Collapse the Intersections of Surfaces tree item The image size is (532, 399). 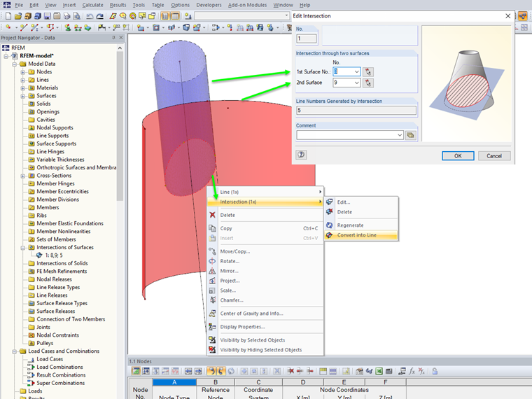coord(22,248)
